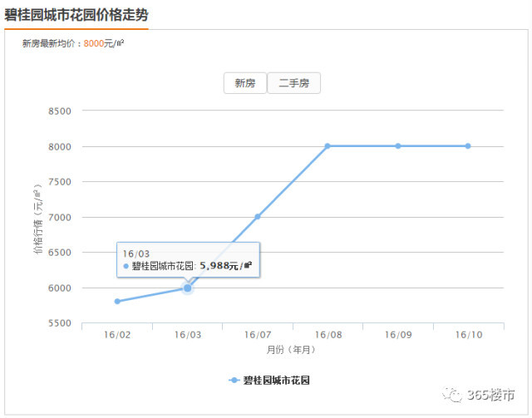The height and width of the screenshot is (418, 532).
Task: Toggle the 碧桂园城市花园 legend series
Action: coord(269,381)
